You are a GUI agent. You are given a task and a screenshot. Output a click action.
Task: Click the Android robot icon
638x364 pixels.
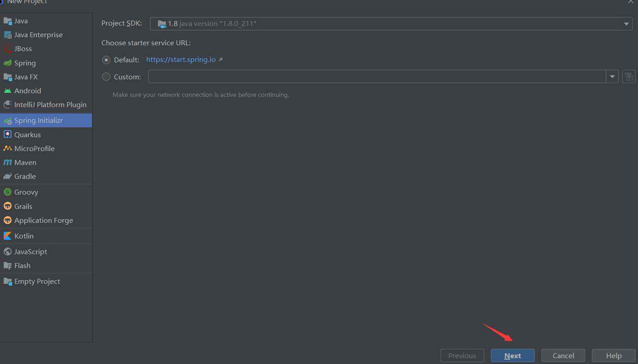point(7,91)
